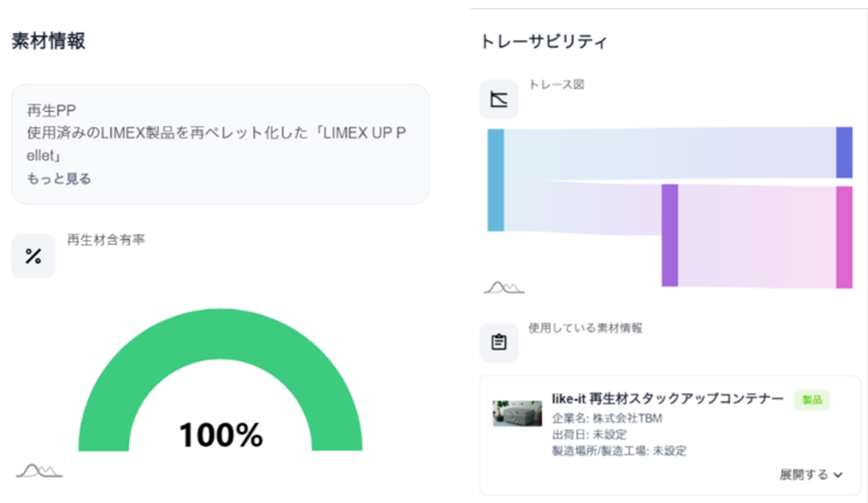Click the wave logo below the gauge
The height and width of the screenshot is (503, 868).
(39, 471)
